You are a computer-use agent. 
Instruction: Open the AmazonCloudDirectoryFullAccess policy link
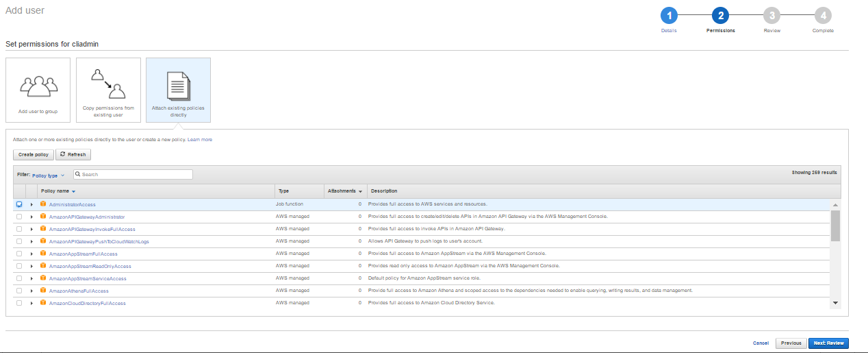point(88,303)
